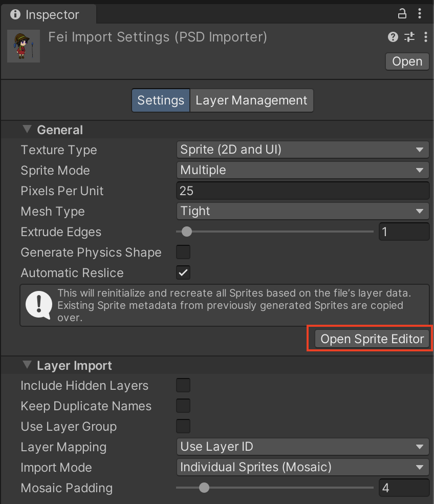Screen dimensions: 434x504
Task: Uncheck the Automatic Reslice checkbox
Action: click(183, 272)
